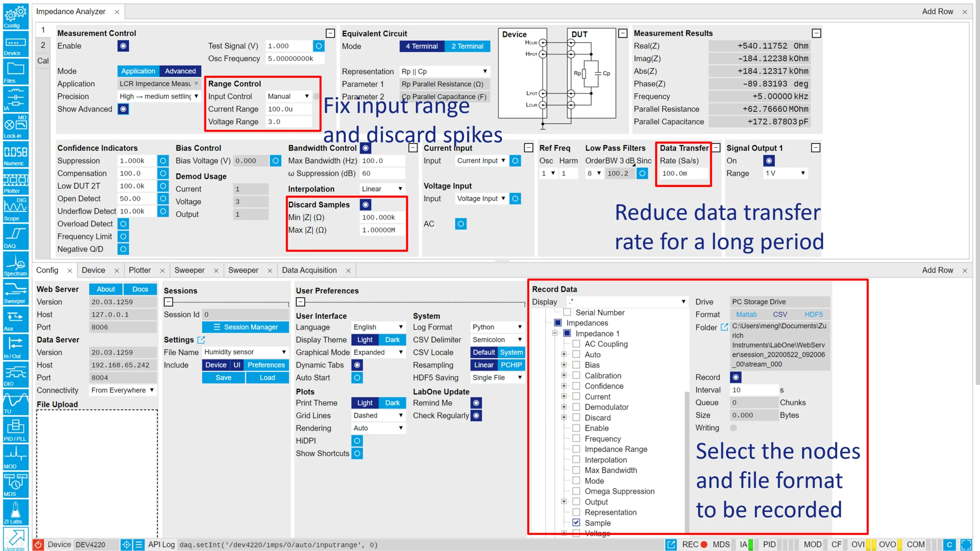980x551 pixels.
Task: Open the Numeric sidebar icon
Action: click(15, 154)
